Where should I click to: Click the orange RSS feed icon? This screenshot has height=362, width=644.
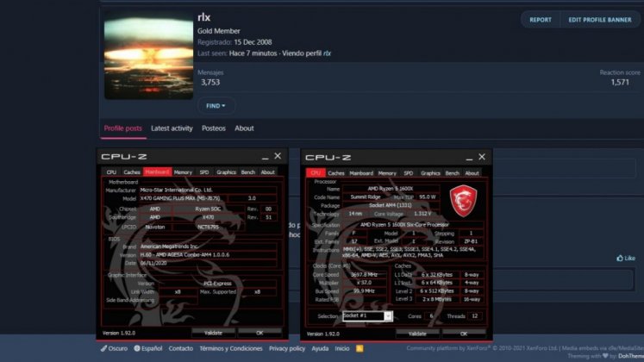click(x=360, y=348)
